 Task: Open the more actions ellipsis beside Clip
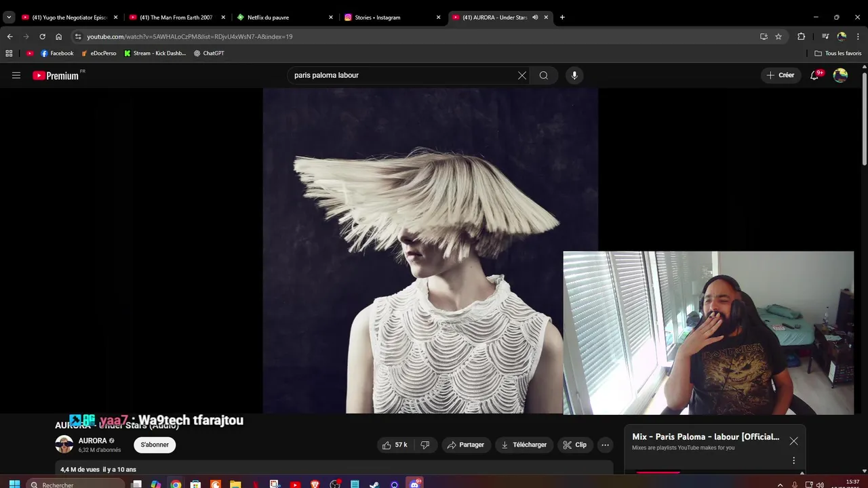(x=605, y=445)
